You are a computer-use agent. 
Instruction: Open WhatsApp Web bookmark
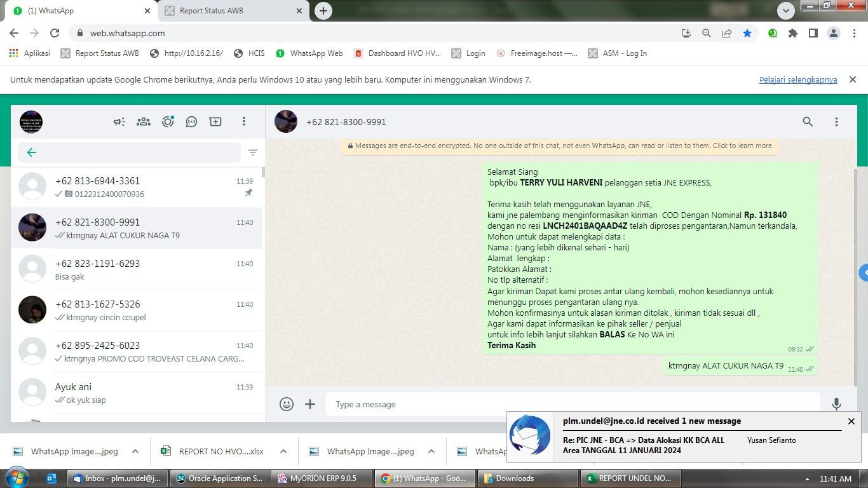309,53
